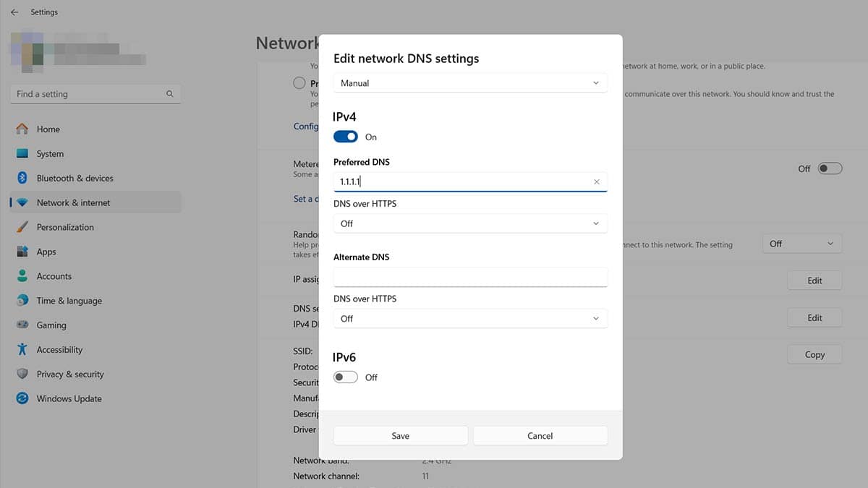This screenshot has height=488, width=868.
Task: Clear the Preferred DNS field with the X
Action: (596, 181)
